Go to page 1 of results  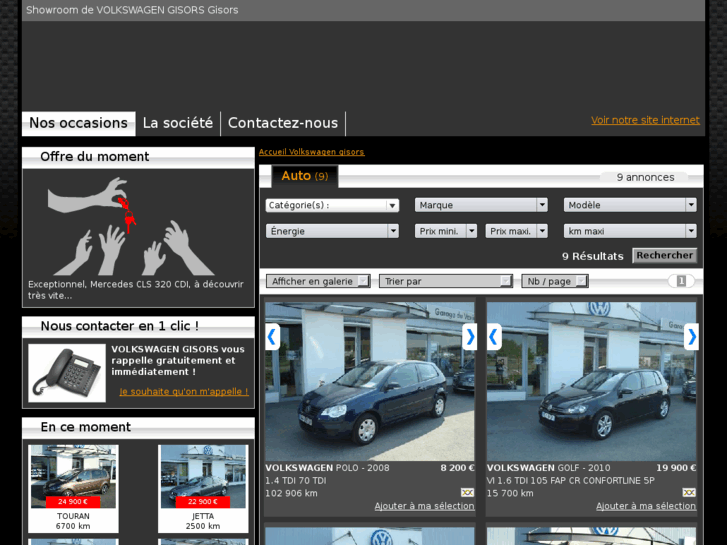681,281
